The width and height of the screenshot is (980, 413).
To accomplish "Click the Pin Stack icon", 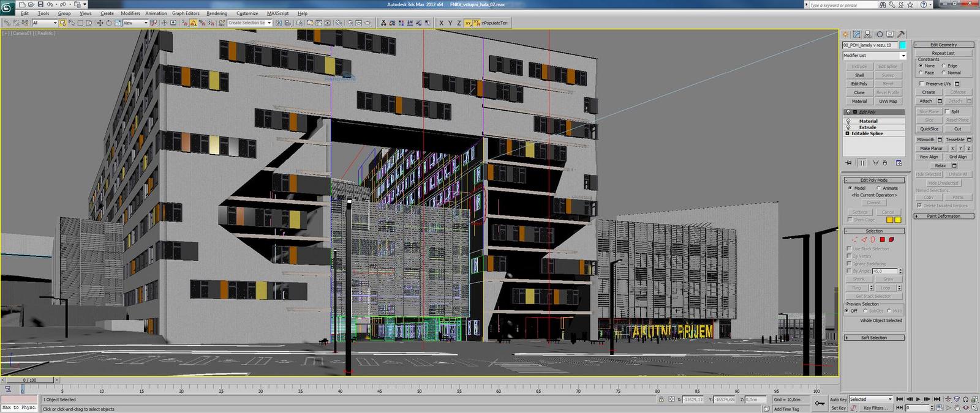I will tap(848, 163).
